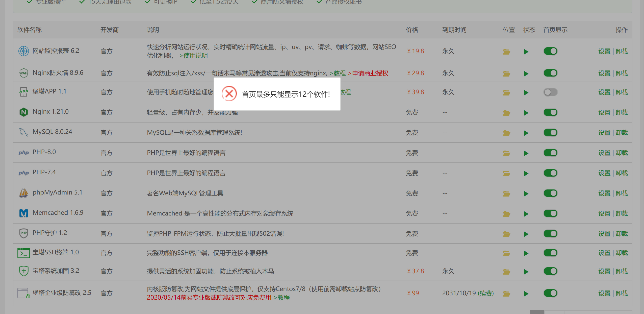
Task: Click the PHP守护 1.2 software name
Action: (50, 233)
